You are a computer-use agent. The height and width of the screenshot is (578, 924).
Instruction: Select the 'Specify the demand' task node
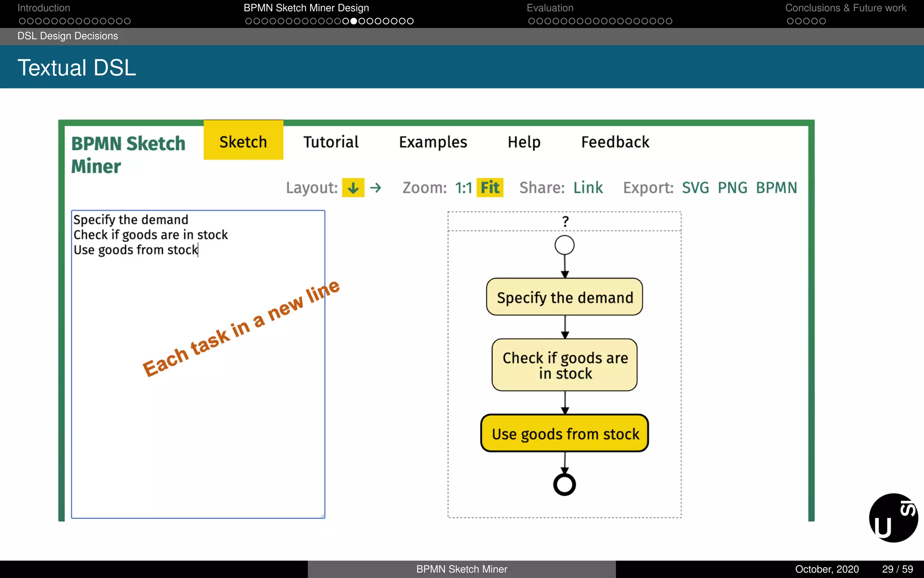(x=564, y=297)
